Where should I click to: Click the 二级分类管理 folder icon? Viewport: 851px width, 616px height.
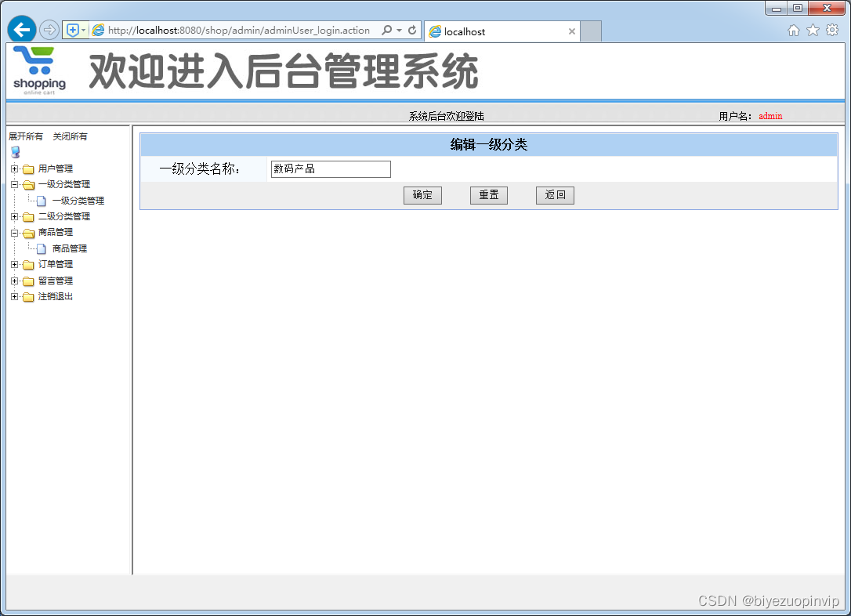(x=28, y=217)
